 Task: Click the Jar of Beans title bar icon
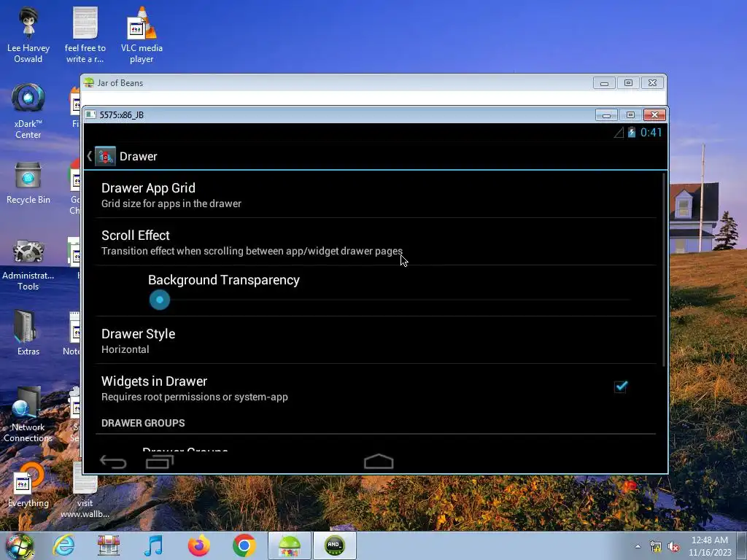click(x=89, y=83)
